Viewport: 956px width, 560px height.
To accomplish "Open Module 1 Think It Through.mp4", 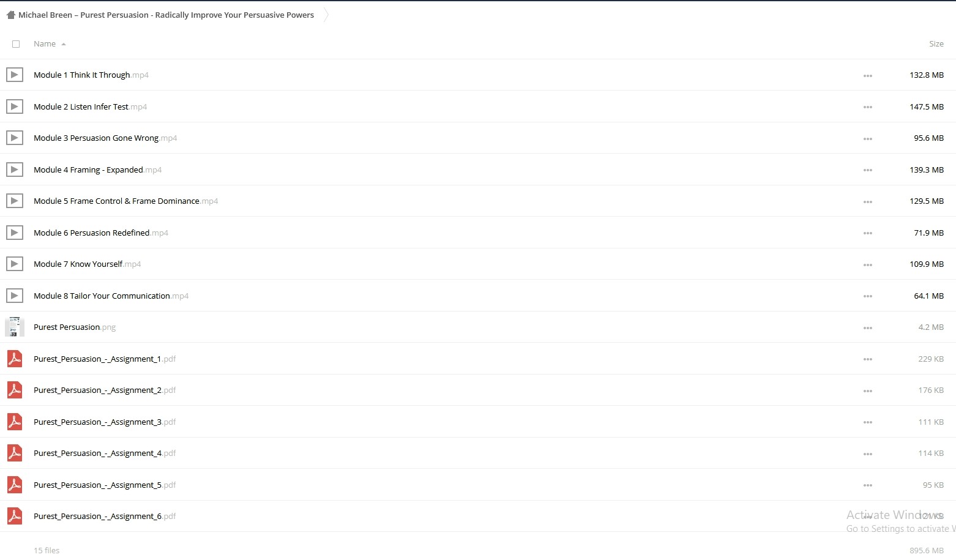I will pyautogui.click(x=91, y=75).
